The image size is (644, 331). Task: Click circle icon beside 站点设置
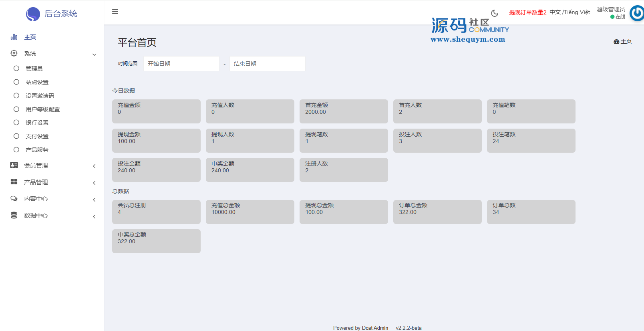click(16, 82)
